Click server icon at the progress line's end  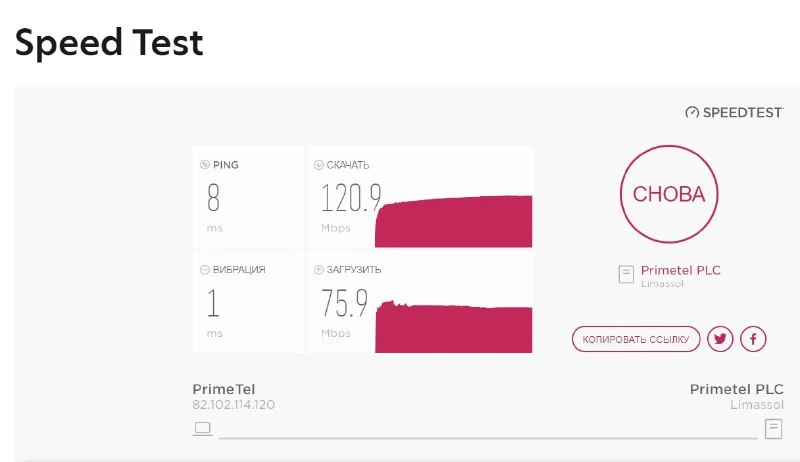(773, 429)
